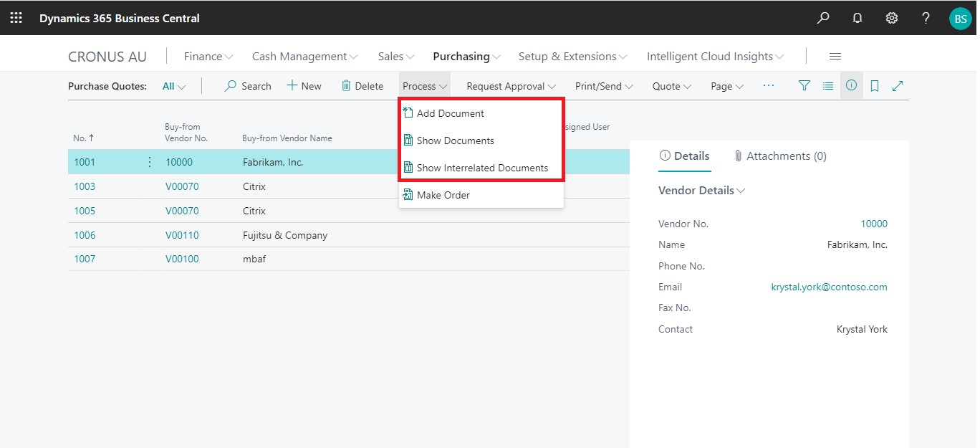Choose Show Interrelated Documents menu item

click(x=481, y=168)
